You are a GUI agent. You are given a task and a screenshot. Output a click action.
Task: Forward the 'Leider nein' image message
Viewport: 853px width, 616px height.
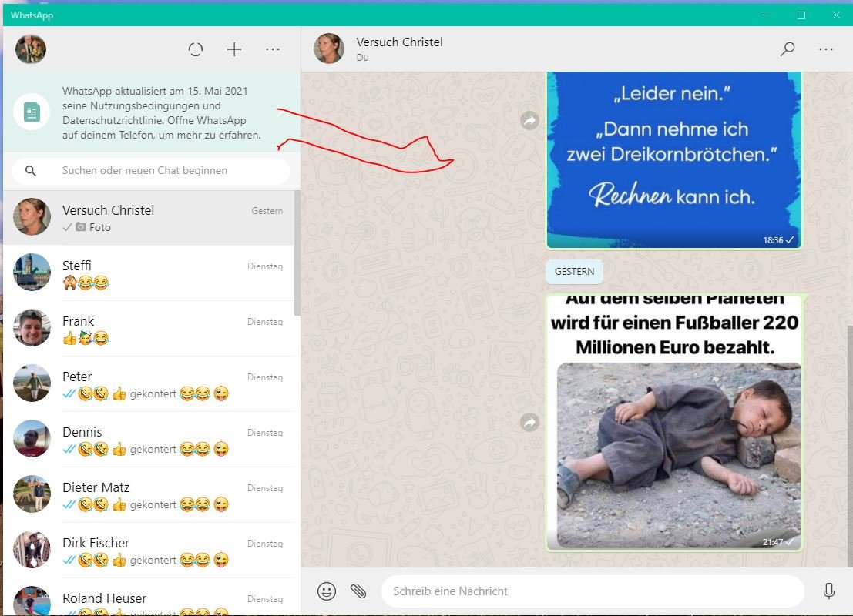coord(529,120)
